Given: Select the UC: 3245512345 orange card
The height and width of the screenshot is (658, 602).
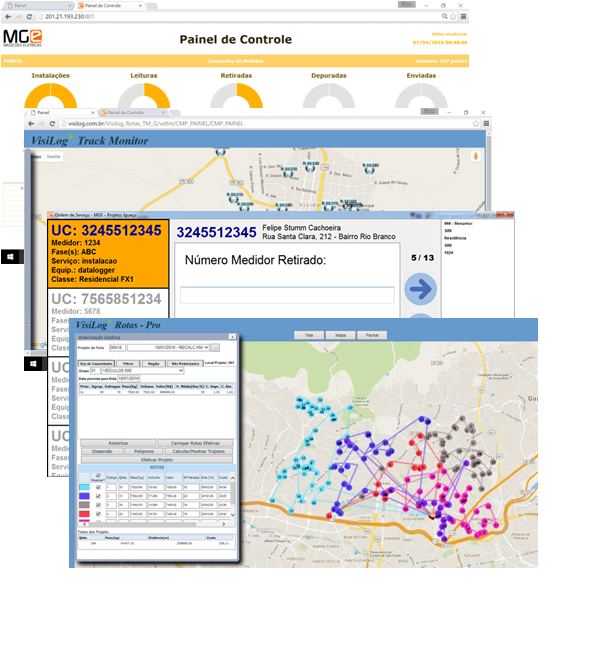Looking at the screenshot, I should click(x=108, y=254).
